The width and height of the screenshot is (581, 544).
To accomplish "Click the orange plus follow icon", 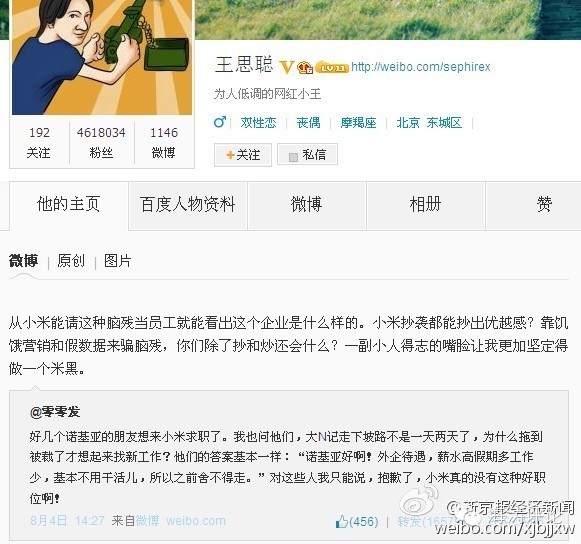I will (x=230, y=155).
